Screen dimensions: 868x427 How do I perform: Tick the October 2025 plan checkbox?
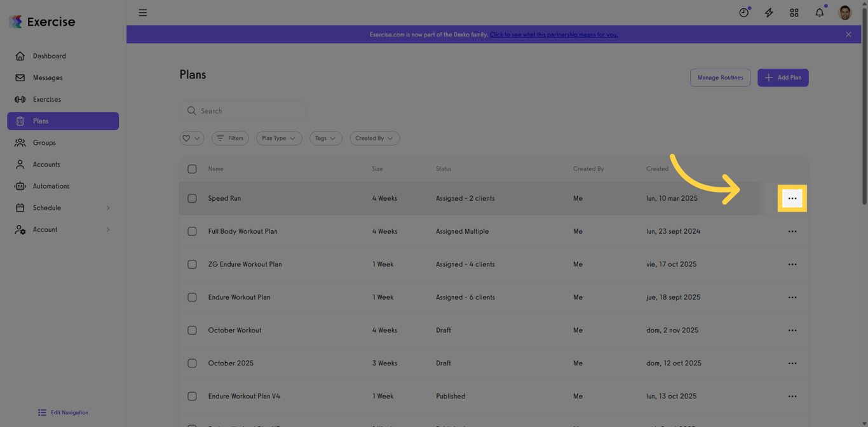tap(192, 363)
